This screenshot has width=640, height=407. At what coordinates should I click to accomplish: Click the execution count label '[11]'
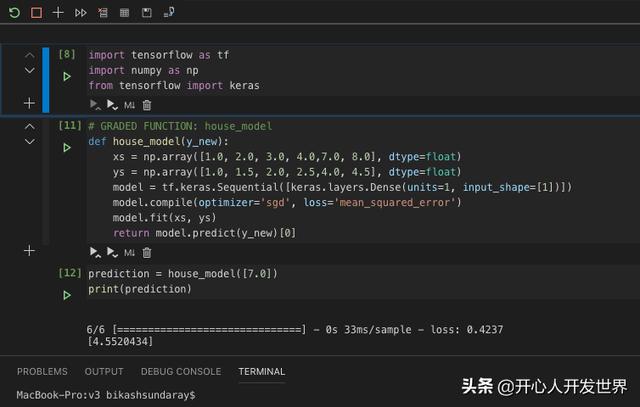pyautogui.click(x=70, y=125)
